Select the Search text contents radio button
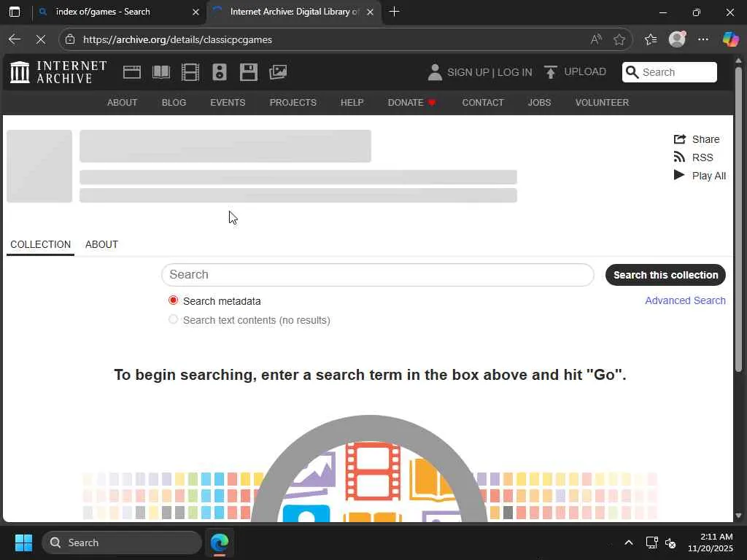Screen dimensions: 747x560 point(173,319)
